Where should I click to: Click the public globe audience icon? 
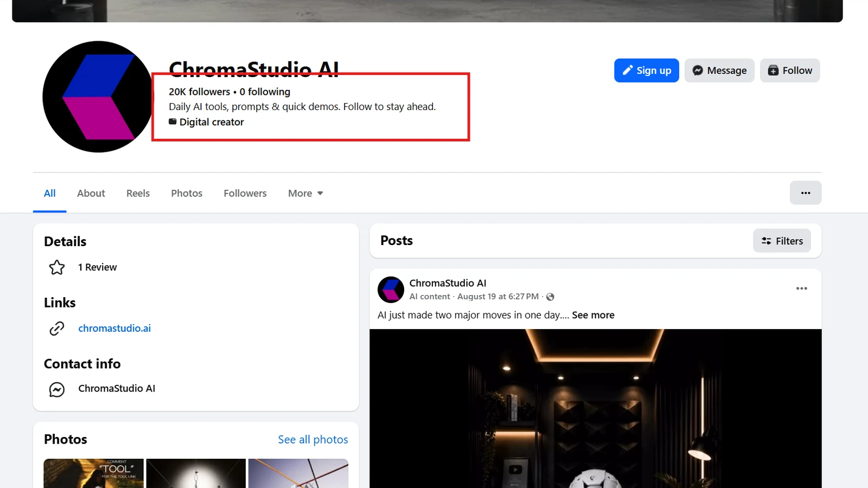tap(550, 297)
